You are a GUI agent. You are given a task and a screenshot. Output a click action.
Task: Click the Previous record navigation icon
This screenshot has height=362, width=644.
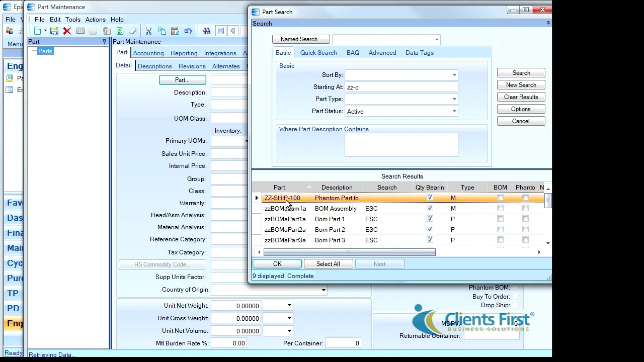[232, 31]
